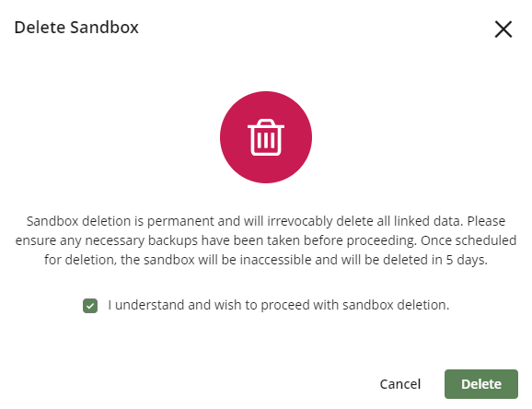This screenshot has height=409, width=532.
Task: Click the 'deleted in 5 days' warning line
Action: (x=266, y=260)
